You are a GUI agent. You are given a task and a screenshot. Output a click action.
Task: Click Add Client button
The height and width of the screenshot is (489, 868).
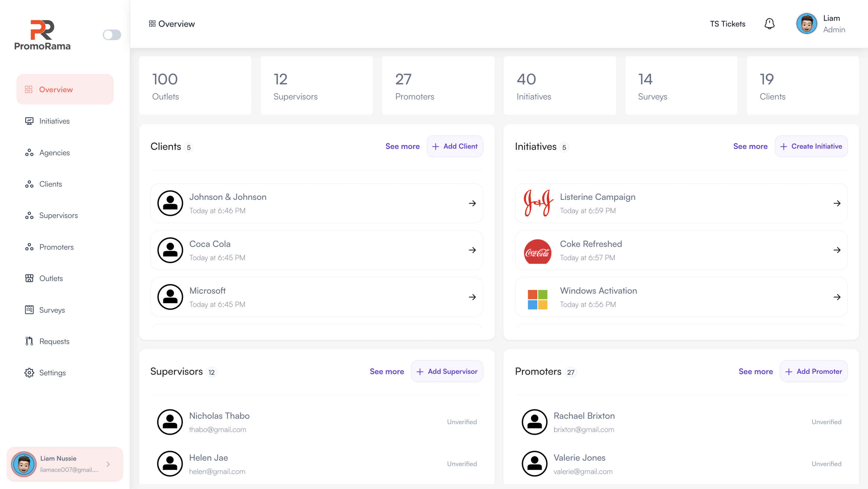click(x=454, y=146)
